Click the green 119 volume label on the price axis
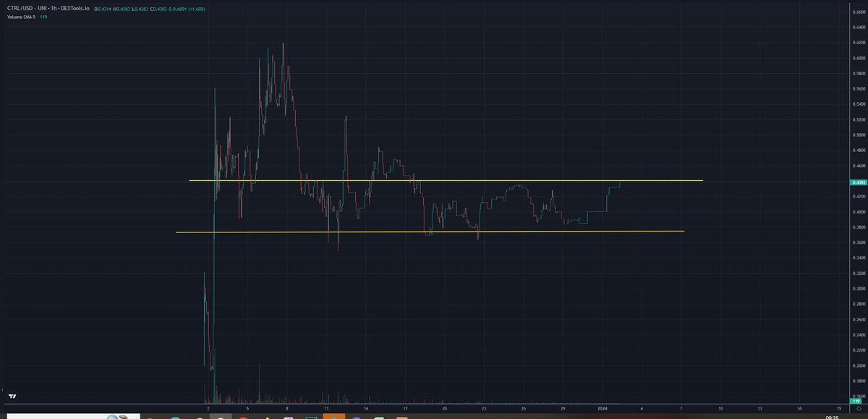This screenshot has width=868, height=419. [x=857, y=401]
